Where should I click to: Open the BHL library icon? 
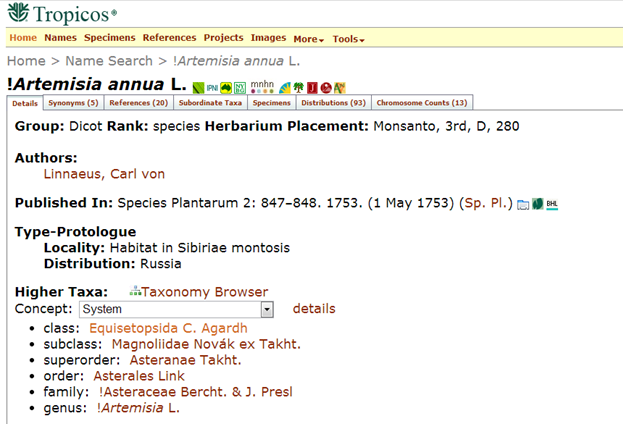pos(552,204)
